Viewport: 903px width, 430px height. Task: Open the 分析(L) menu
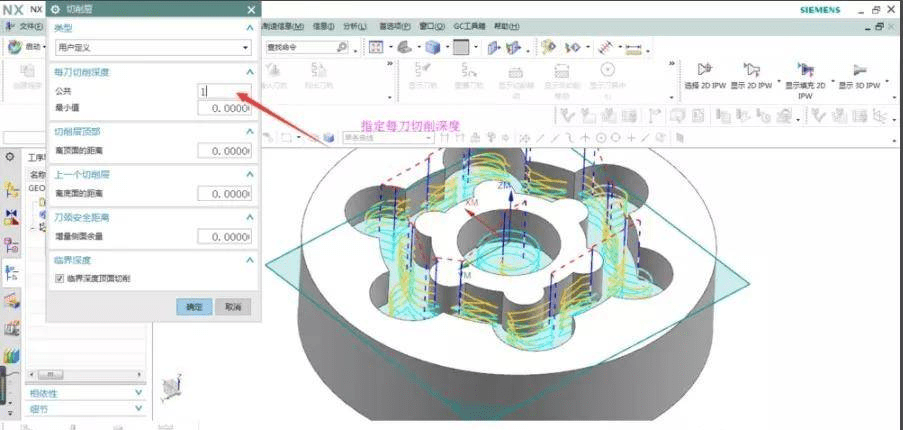click(x=355, y=26)
